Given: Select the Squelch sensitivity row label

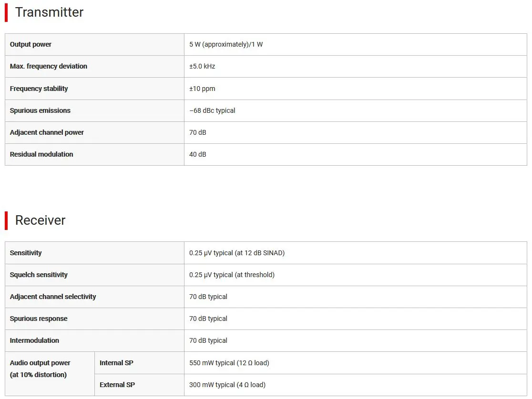Looking at the screenshot, I should [x=39, y=275].
